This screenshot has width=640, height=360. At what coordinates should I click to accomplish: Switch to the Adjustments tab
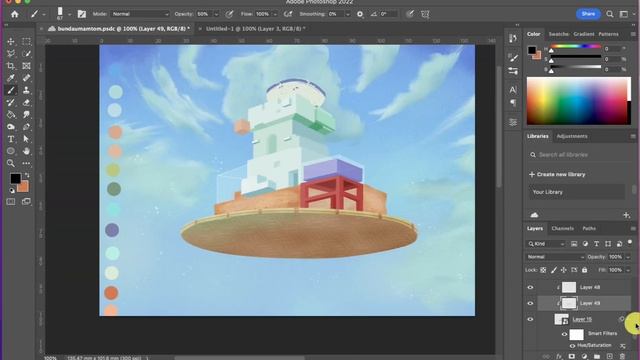tap(572, 136)
